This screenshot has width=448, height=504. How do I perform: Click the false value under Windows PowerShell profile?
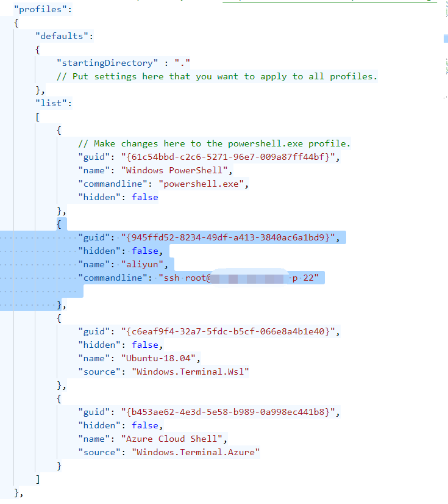point(145,197)
